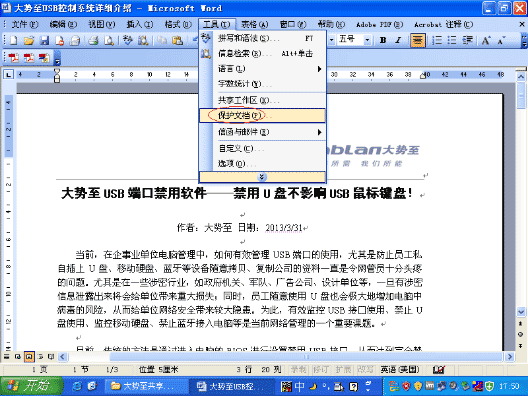Click the 开始 Start button

[x=32, y=386]
